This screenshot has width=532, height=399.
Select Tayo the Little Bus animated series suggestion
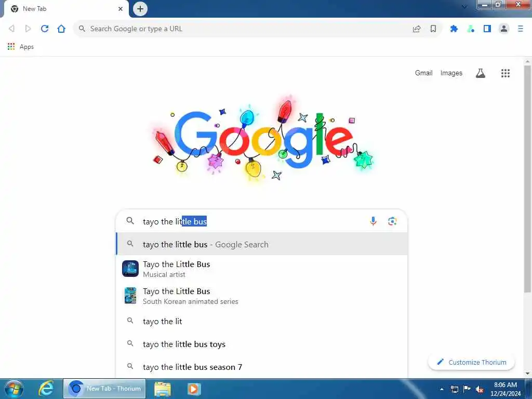pos(262,296)
